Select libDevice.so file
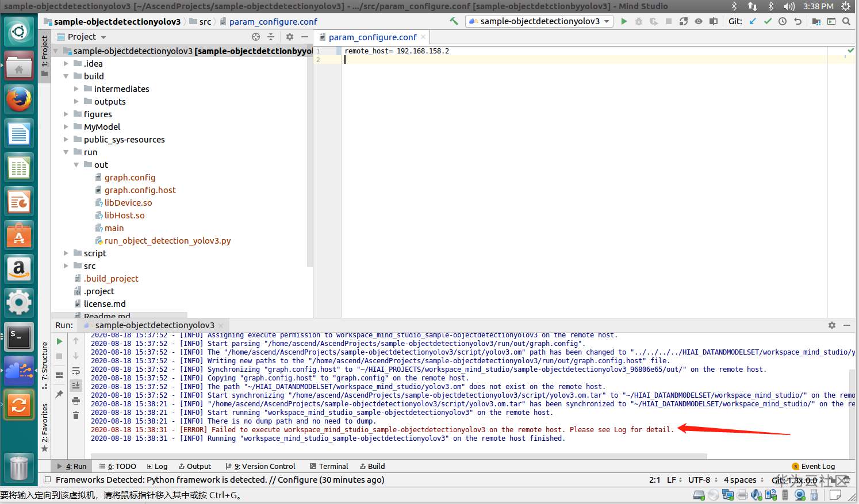 pos(128,203)
